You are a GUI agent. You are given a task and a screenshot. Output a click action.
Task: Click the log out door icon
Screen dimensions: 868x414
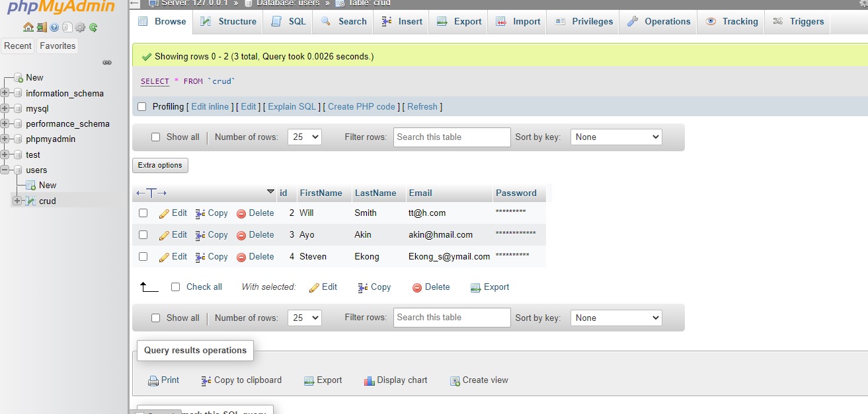pyautogui.click(x=42, y=27)
